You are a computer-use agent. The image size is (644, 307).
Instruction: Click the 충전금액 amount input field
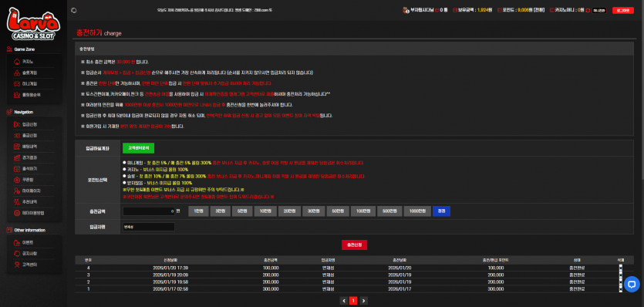pyautogui.click(x=149, y=211)
